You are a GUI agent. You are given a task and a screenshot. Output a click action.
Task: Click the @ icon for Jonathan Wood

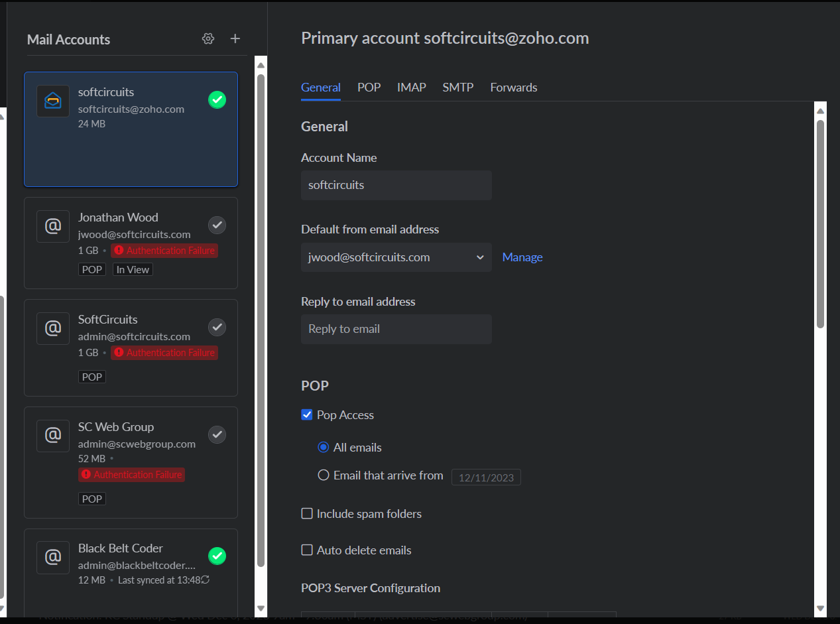click(x=53, y=227)
